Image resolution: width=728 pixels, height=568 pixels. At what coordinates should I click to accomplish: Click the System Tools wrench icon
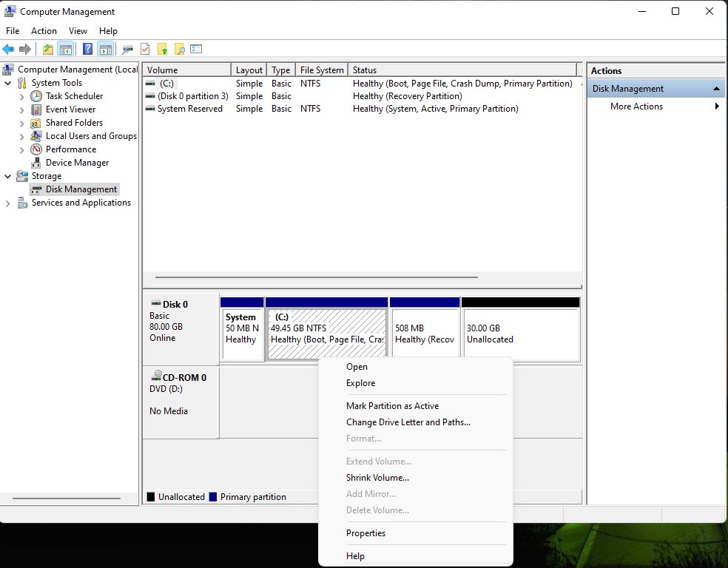(x=21, y=83)
